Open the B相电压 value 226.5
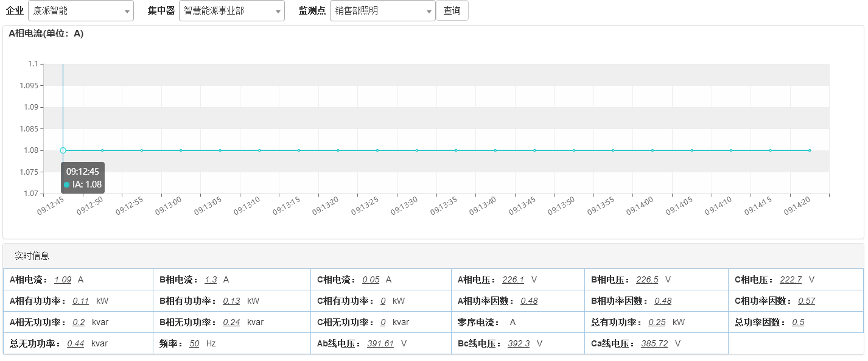The height and width of the screenshot is (361, 868). coord(646,279)
